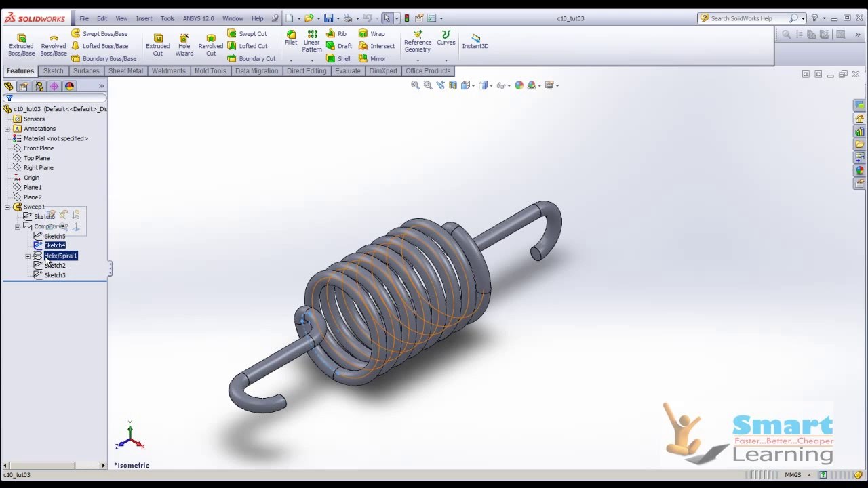Click the Rebuild traffic light icon

pyautogui.click(x=406, y=18)
